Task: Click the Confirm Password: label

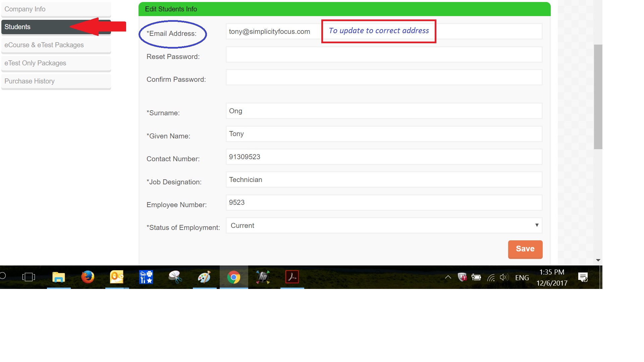Action: [176, 80]
